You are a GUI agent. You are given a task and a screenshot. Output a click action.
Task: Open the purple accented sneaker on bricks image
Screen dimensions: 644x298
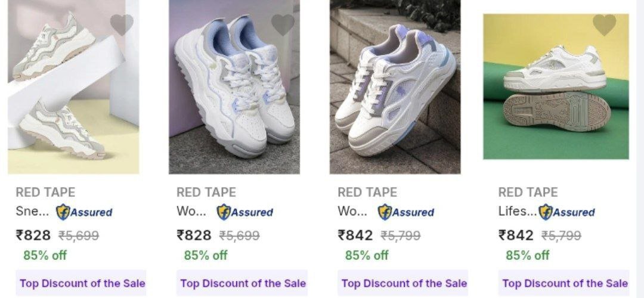395,86
